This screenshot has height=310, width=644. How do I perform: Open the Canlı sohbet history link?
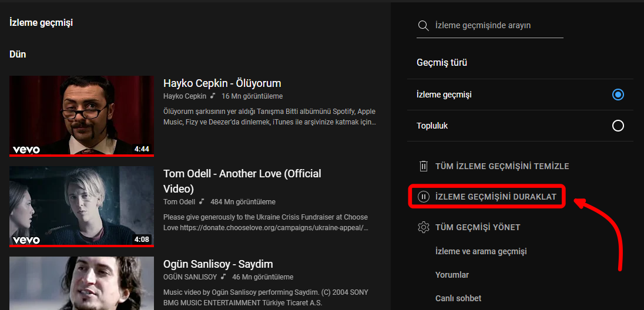[458, 298]
